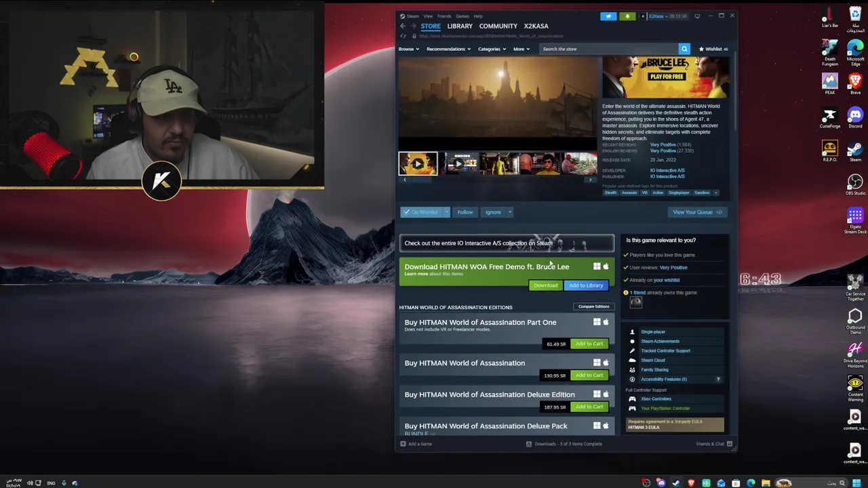Screen dimensions: 868x488
Task: Click the Bruce Lee Play For Free banner
Action: coord(666,77)
